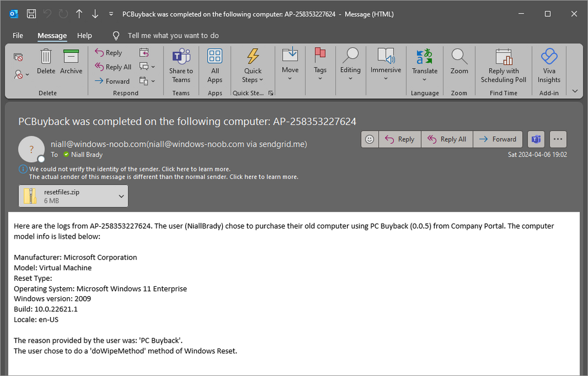This screenshot has height=376, width=588.
Task: Open the Help tab
Action: [x=84, y=36]
